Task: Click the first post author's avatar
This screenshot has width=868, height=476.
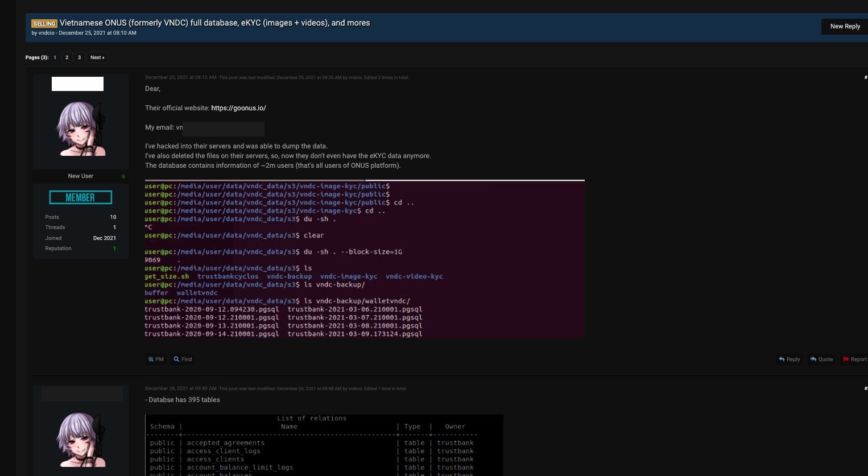Action: (80, 129)
